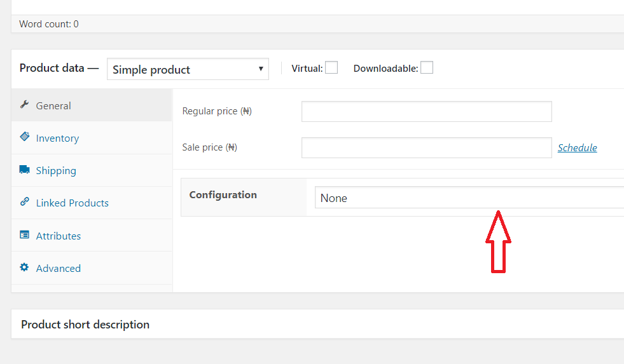Click the General wrench icon
The image size is (624, 364).
(x=24, y=105)
